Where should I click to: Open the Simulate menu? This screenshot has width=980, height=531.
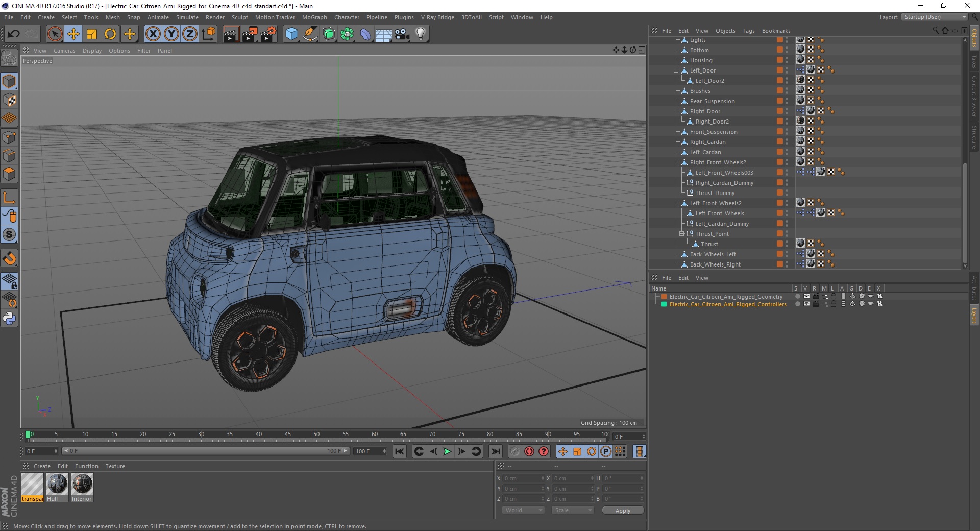click(187, 17)
